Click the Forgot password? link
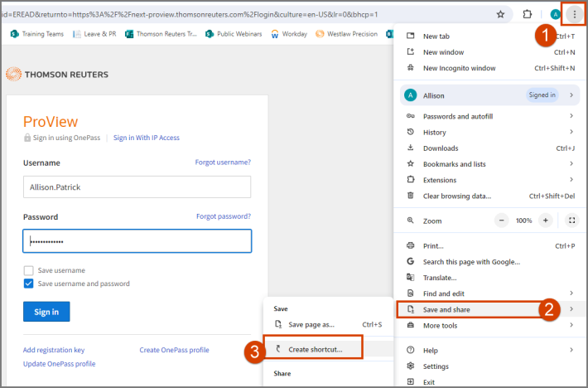Screen dimensions: 588x388 (224, 216)
